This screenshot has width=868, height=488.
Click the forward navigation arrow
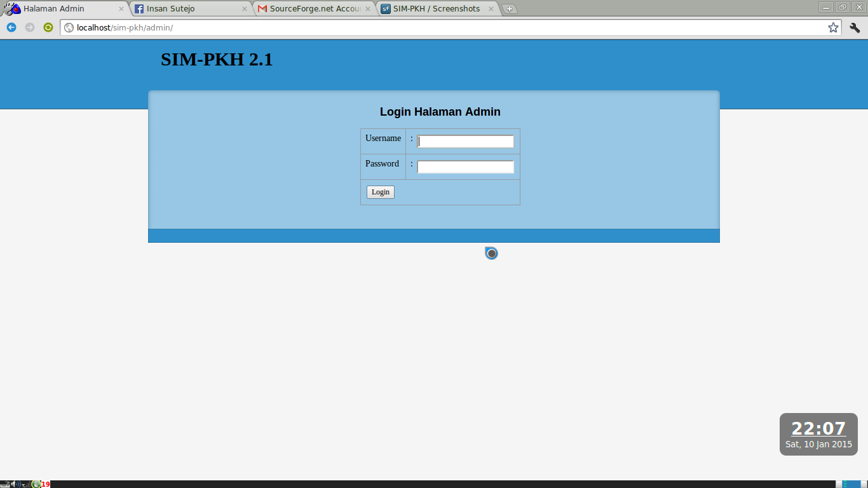click(x=29, y=28)
